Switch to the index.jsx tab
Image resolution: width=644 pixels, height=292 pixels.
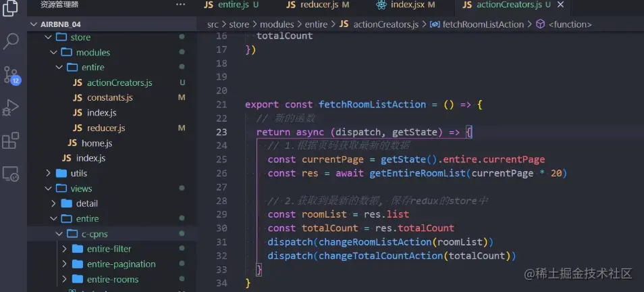tap(406, 5)
